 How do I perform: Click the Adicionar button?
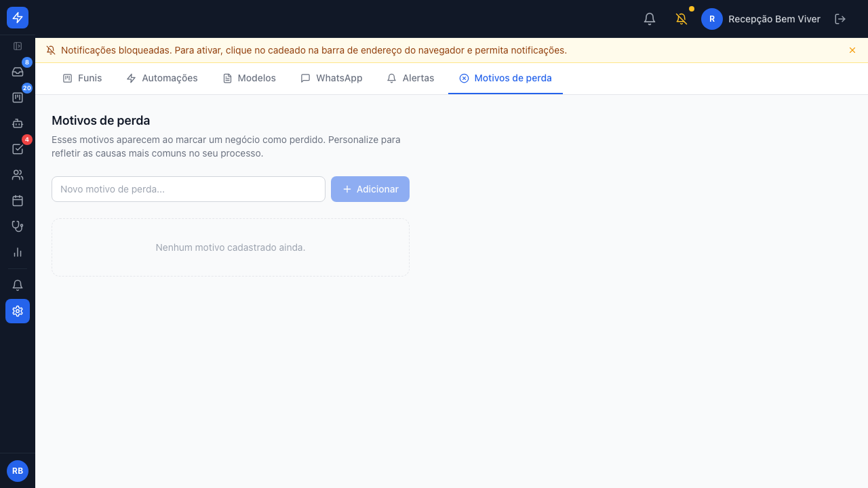click(370, 189)
